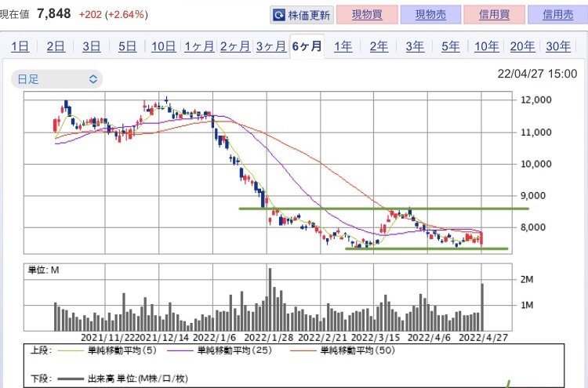Click the 9,000 price axis label
The width and height of the screenshot is (588, 388).
pyautogui.click(x=533, y=195)
